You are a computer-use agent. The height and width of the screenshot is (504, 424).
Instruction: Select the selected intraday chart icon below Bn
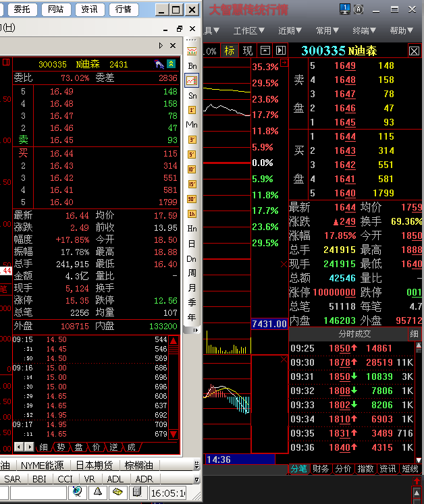click(x=192, y=80)
